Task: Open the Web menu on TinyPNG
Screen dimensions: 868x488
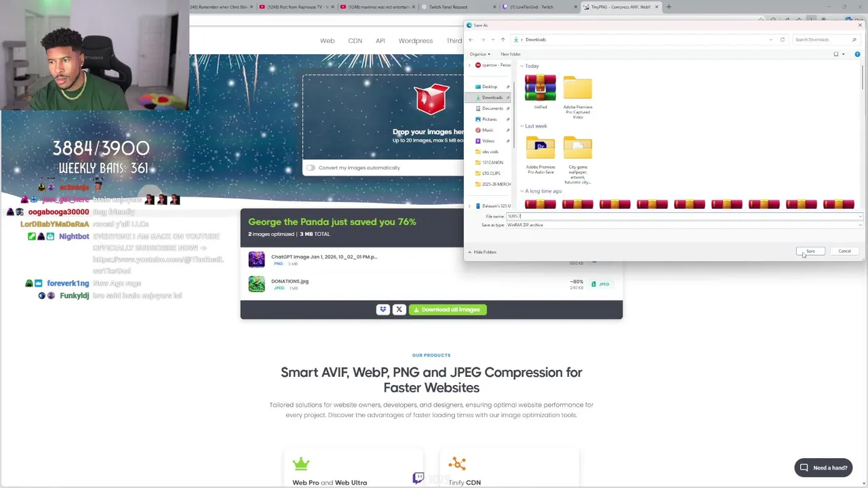Action: point(327,41)
